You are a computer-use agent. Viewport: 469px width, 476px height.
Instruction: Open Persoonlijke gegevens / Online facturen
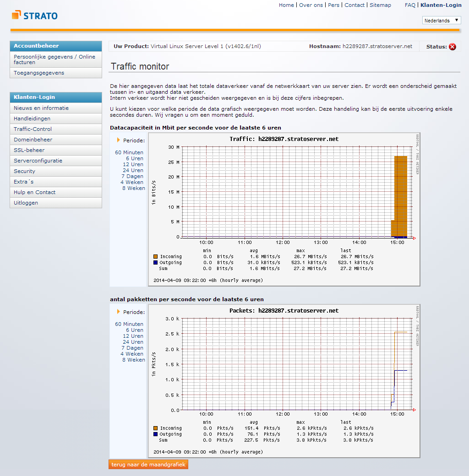coord(55,59)
